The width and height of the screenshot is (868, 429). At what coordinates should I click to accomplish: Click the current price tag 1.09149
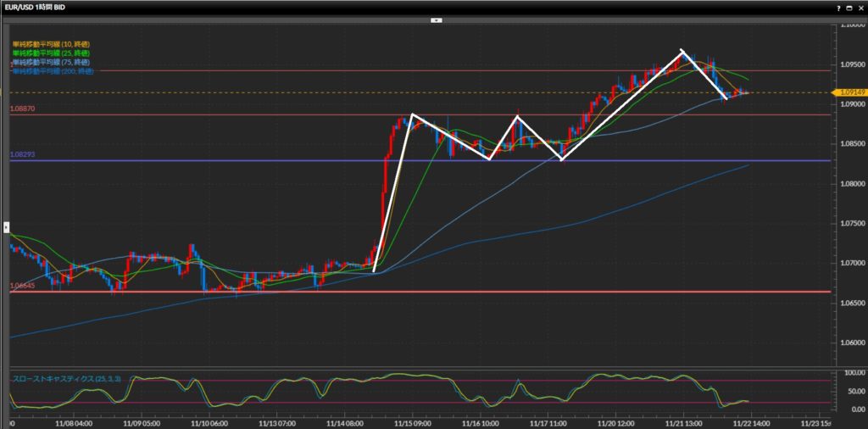850,92
